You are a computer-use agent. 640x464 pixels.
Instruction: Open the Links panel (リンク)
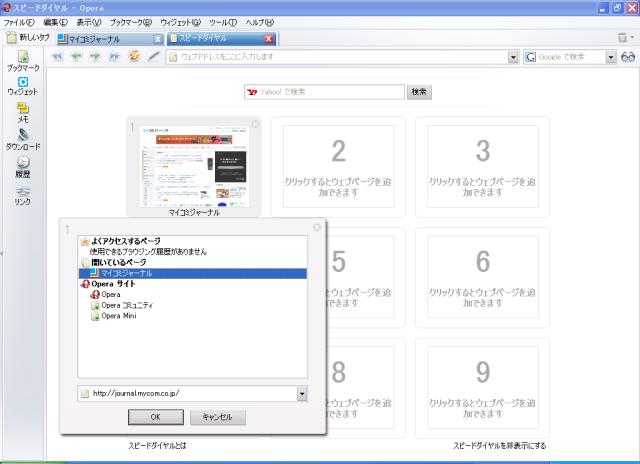23,195
